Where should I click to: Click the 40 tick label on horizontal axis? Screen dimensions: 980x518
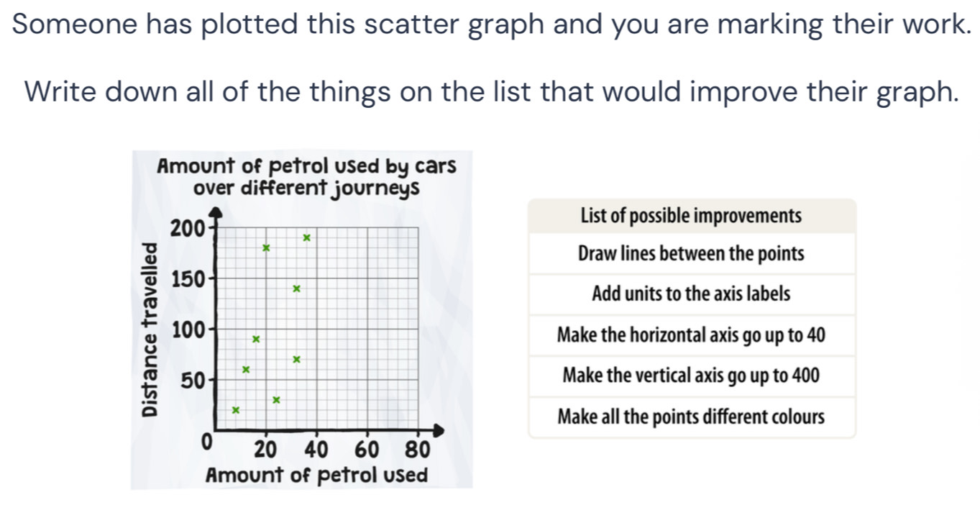316,450
